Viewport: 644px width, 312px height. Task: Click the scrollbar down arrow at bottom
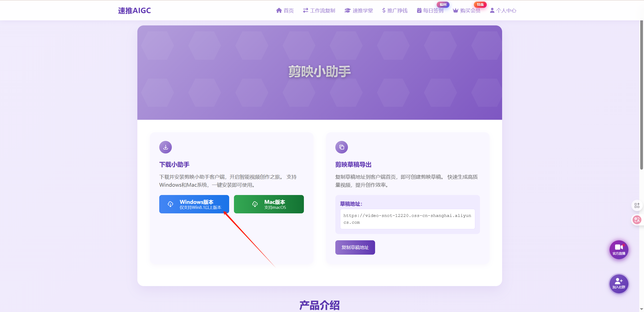coord(641,309)
